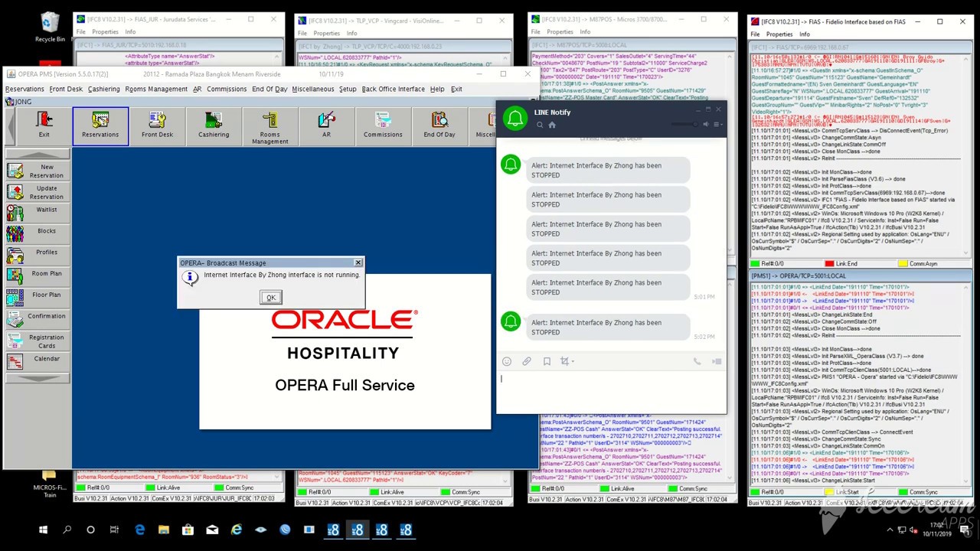The image size is (980, 551).
Task: Open the emoji picker in LINE chat
Action: tap(507, 361)
